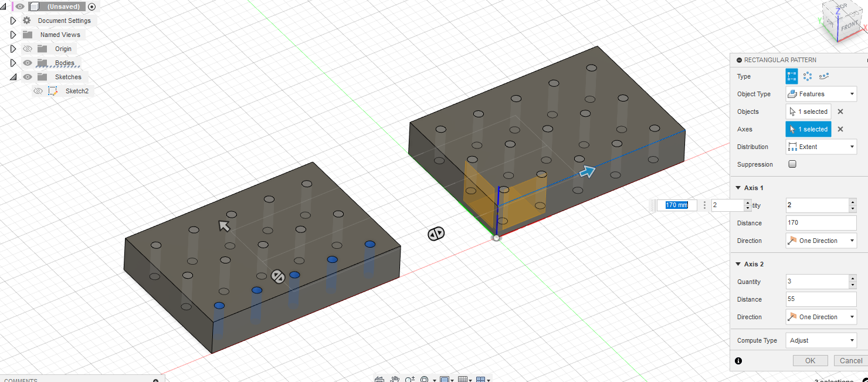The height and width of the screenshot is (382, 868).
Task: Select the Zoom tool in the navigation bar
Action: pyautogui.click(x=409, y=378)
